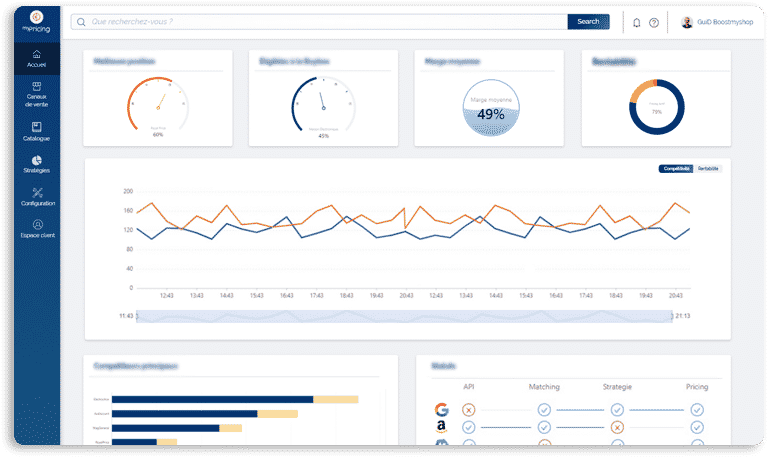The width and height of the screenshot is (768, 457).
Task: Open the notifications bell
Action: 636,23
